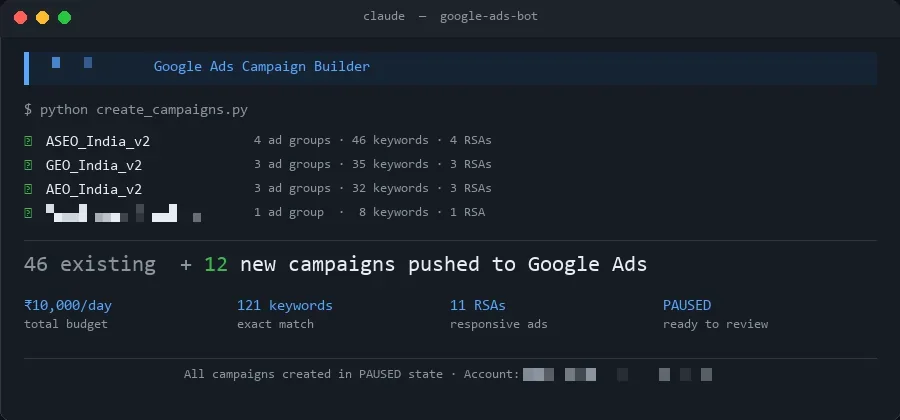Viewport: 900px width, 420px height.
Task: Click the green '12' new campaigns number
Action: [216, 264]
